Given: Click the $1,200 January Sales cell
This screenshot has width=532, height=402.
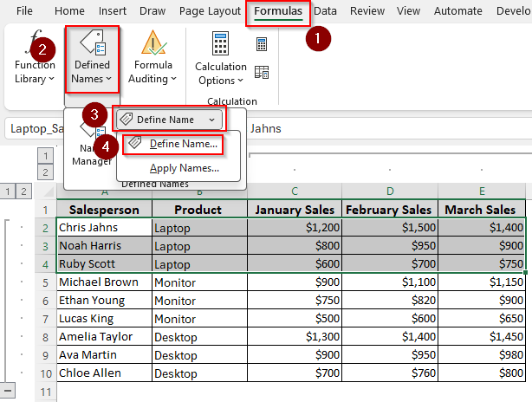Looking at the screenshot, I should 295,228.
